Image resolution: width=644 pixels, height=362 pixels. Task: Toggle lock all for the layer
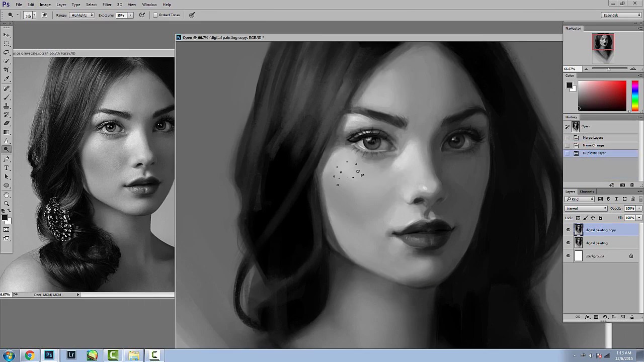(x=600, y=218)
